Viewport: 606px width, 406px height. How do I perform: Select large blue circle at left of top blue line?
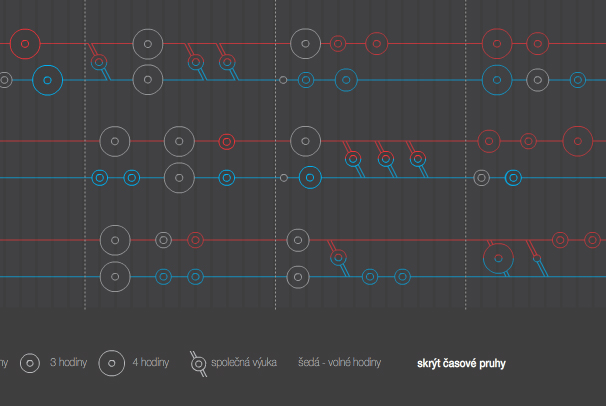point(47,80)
